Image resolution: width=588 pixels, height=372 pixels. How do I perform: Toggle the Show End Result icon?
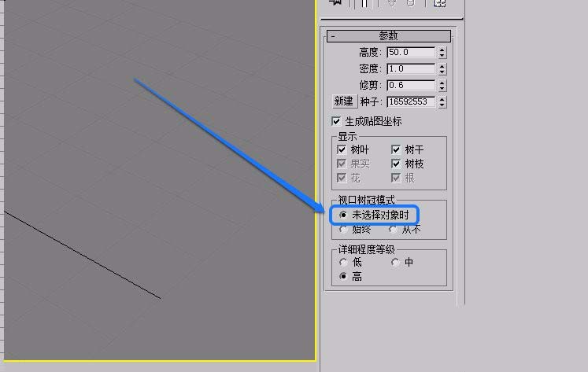pyautogui.click(x=364, y=3)
